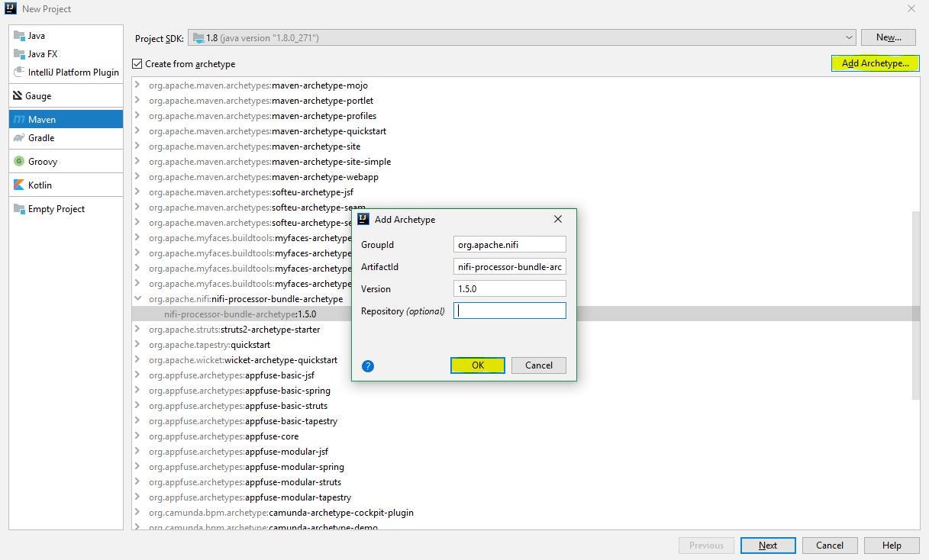Expand maven-archetype-quickstart node
929x560 pixels.
tap(137, 131)
